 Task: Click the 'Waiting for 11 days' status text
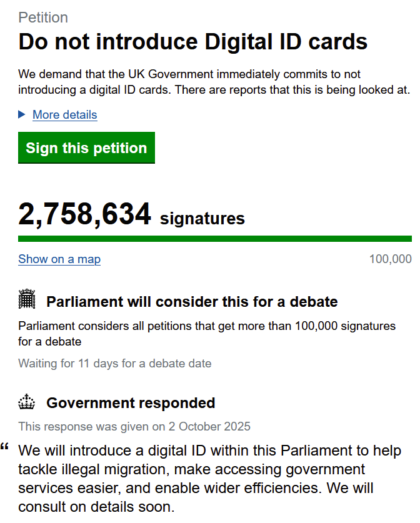tap(115, 363)
